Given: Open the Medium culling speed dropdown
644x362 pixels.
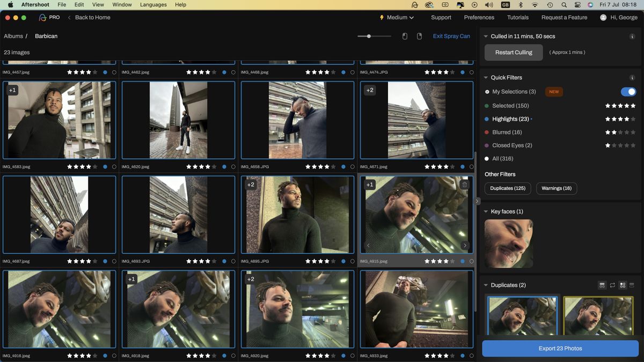Looking at the screenshot, I should [x=396, y=17].
